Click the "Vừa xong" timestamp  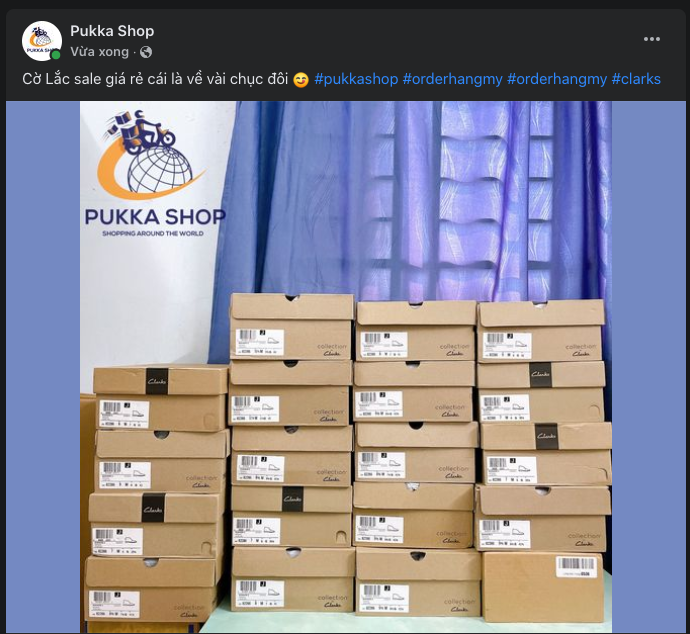(x=99, y=52)
